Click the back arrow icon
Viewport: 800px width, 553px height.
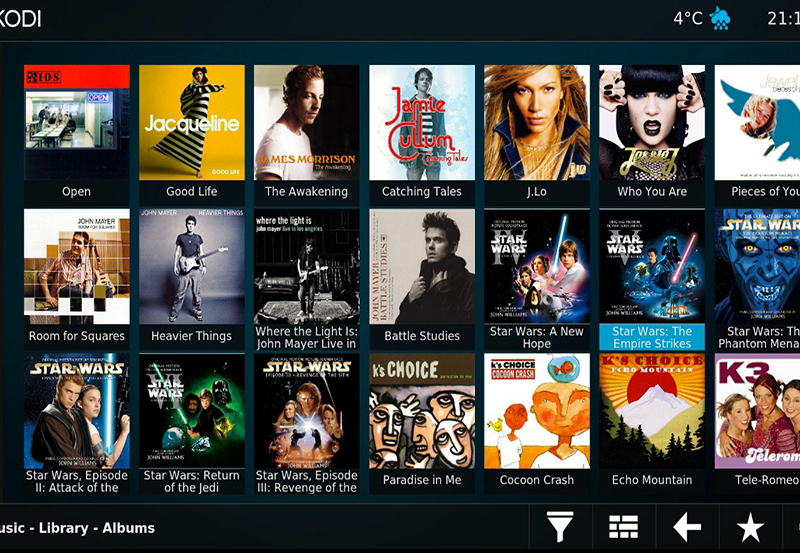687,527
